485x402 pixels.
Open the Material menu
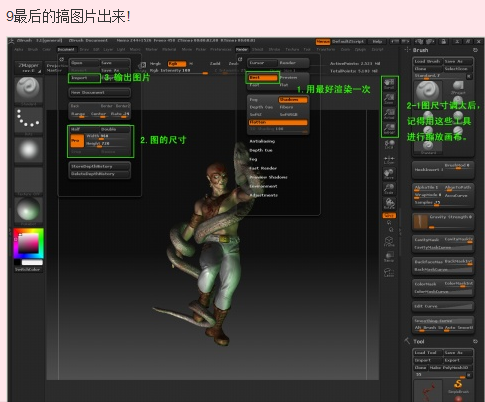169,49
